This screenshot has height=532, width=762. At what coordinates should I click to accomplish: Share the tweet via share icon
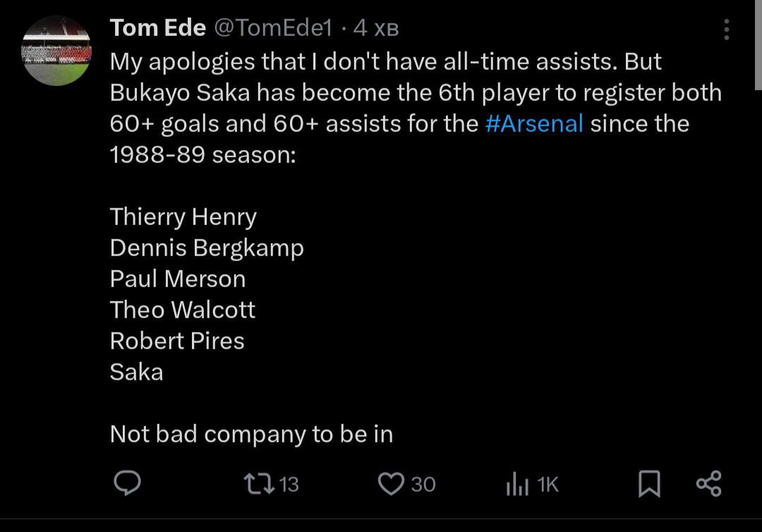pos(708,484)
